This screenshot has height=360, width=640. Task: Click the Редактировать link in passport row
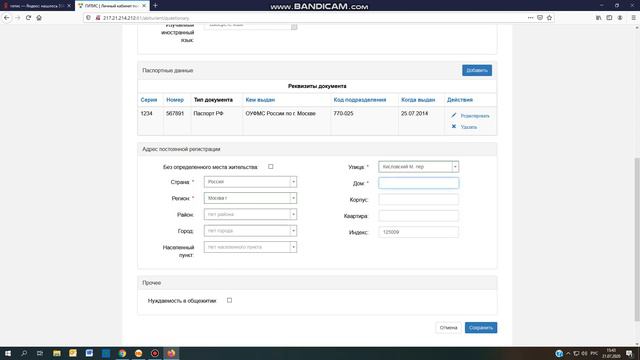[x=475, y=116]
